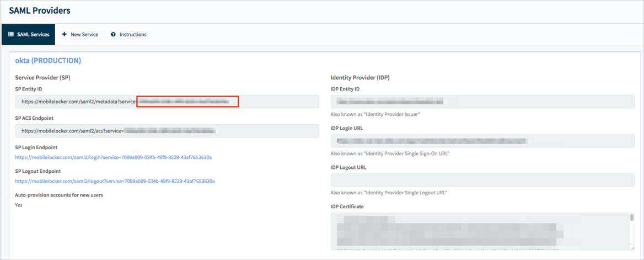Click the IDP Certificate scrollbar up arrow

631,215
